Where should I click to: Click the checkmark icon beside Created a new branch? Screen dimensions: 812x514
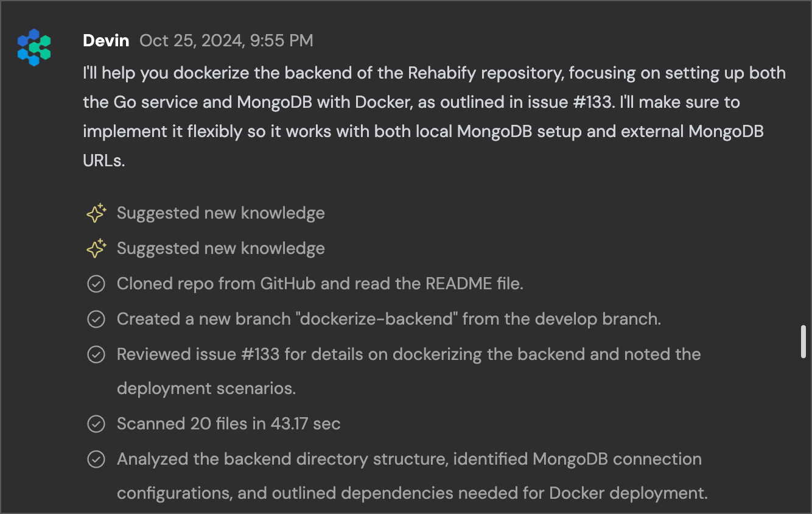pyautogui.click(x=96, y=319)
